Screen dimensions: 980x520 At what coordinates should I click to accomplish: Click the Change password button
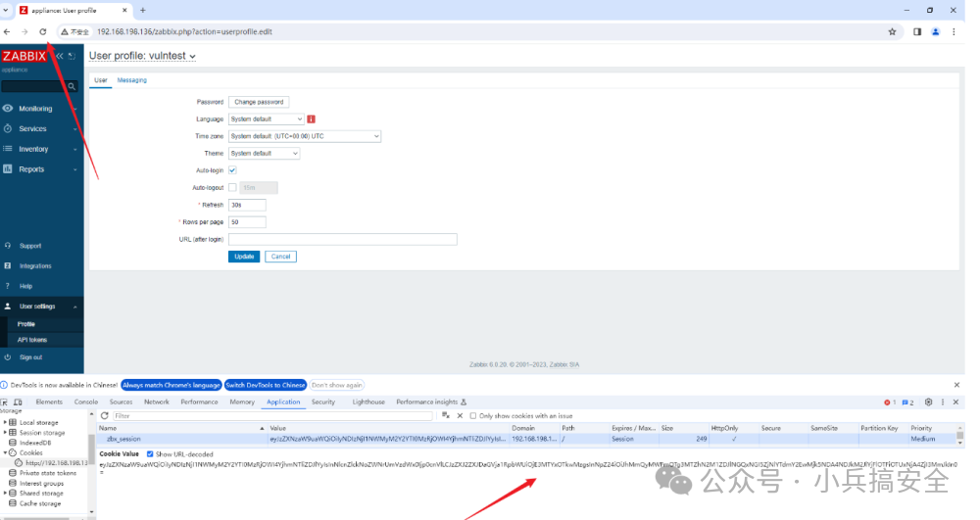[x=259, y=102]
